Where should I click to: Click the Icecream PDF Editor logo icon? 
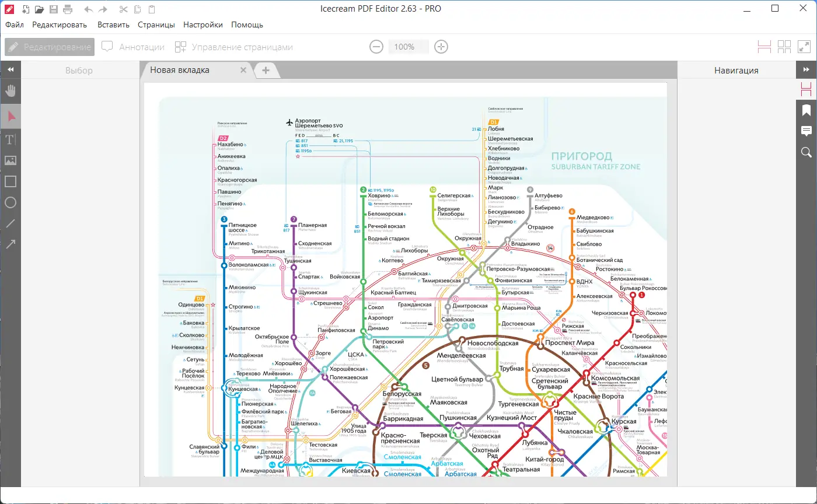pos(9,9)
